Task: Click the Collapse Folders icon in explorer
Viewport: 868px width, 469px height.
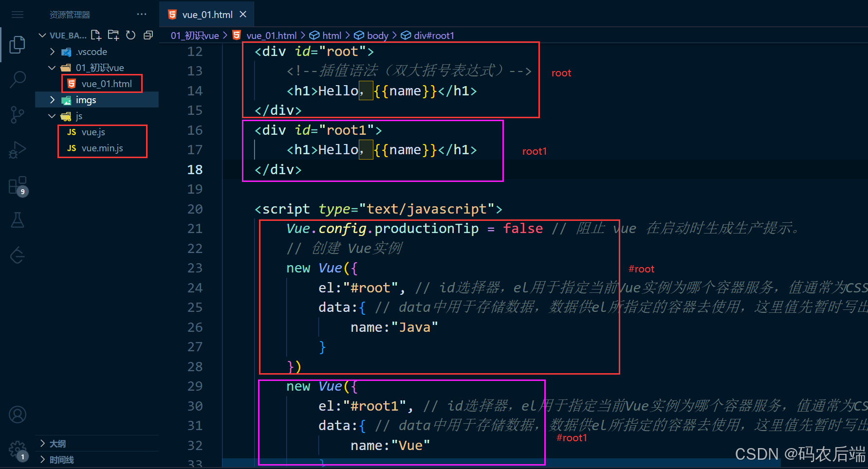Action: 148,35
